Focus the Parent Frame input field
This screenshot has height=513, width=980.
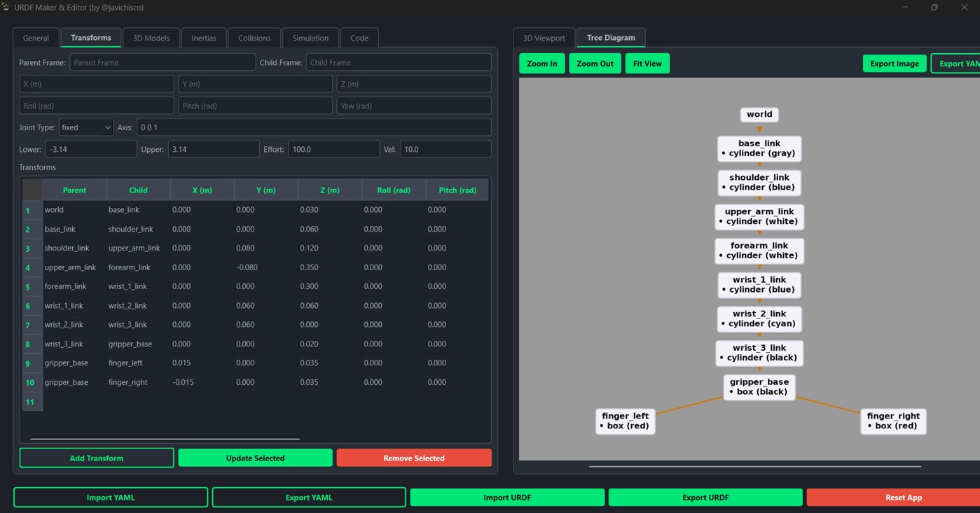[x=163, y=62]
